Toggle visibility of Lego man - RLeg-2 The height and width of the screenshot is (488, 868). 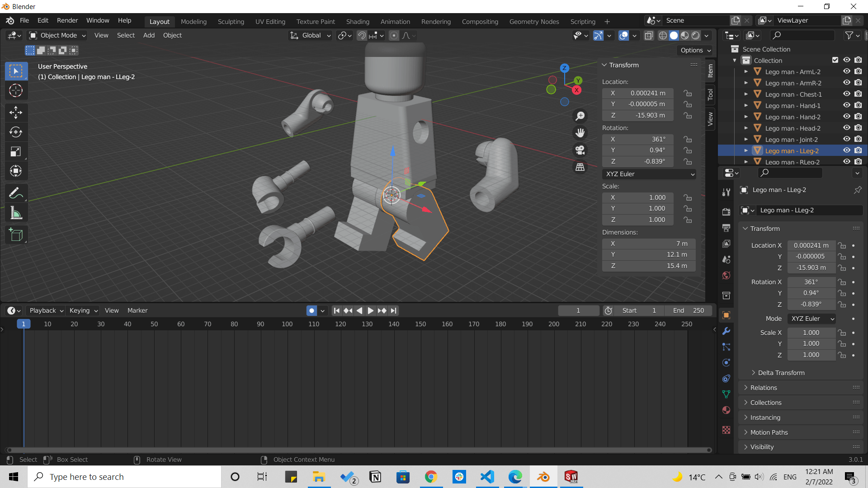click(x=846, y=162)
